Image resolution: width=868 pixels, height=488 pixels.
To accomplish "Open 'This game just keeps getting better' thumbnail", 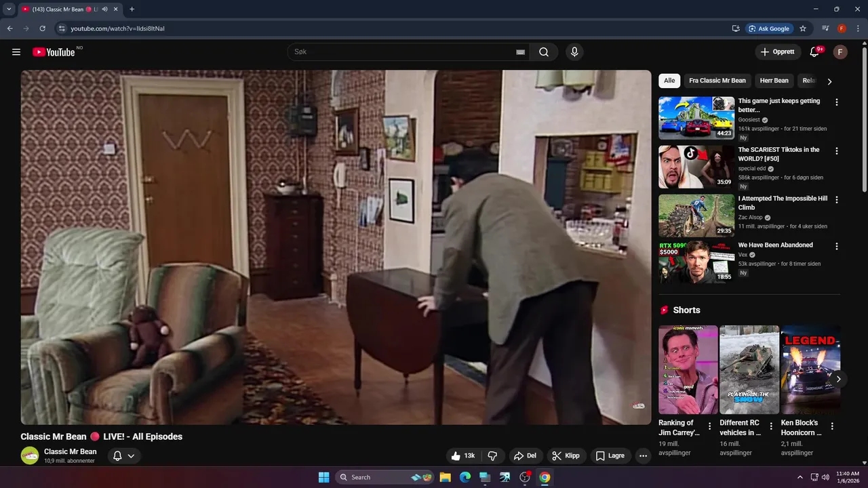I will click(696, 118).
